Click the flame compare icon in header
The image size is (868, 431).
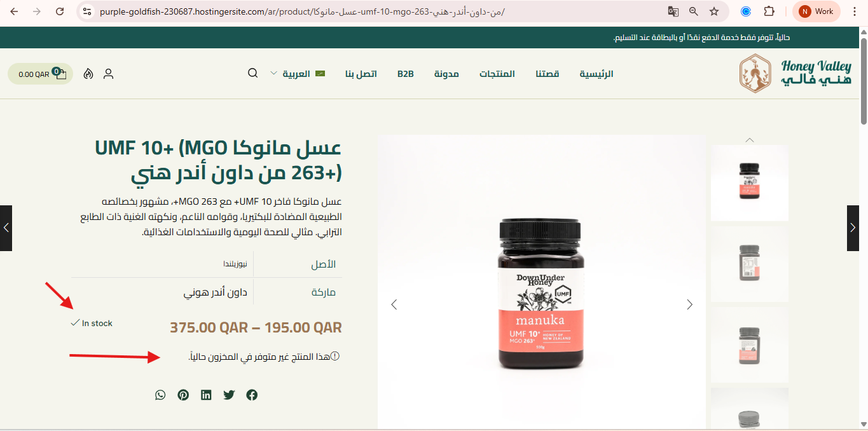pos(88,74)
